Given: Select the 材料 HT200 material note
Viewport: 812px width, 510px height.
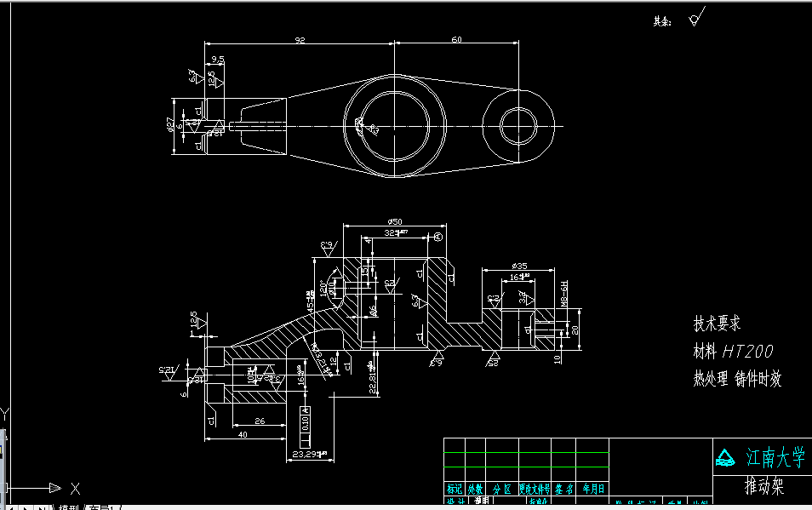Looking at the screenshot, I should 734,352.
